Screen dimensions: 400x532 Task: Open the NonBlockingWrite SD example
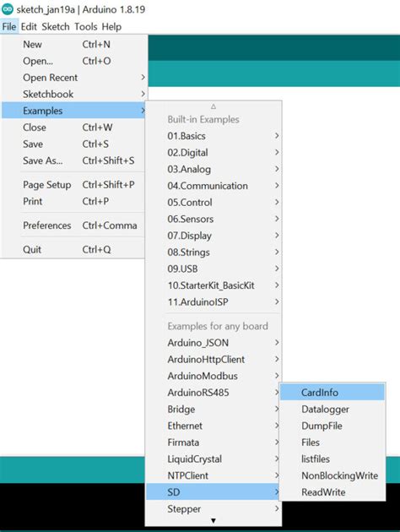(332, 475)
